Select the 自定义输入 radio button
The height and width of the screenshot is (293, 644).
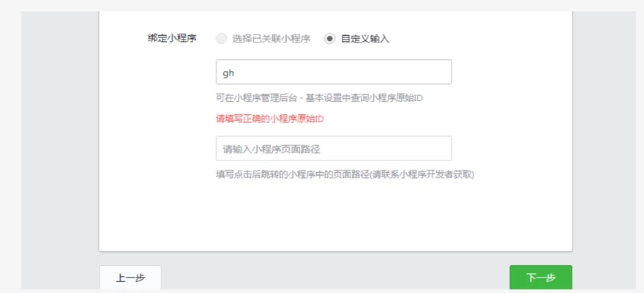[x=330, y=39]
